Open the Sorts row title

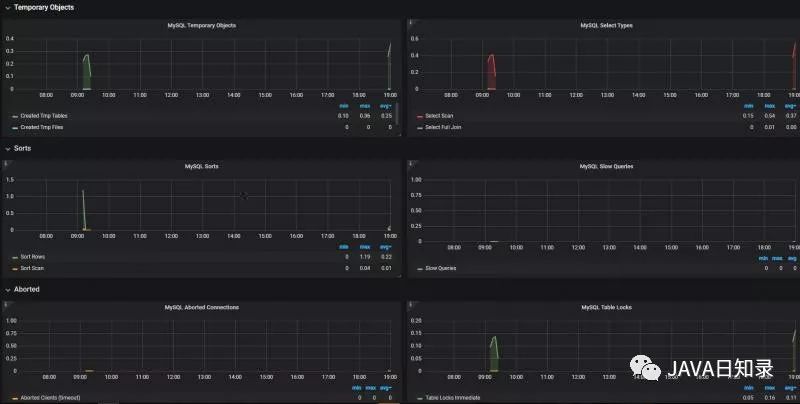[22, 148]
